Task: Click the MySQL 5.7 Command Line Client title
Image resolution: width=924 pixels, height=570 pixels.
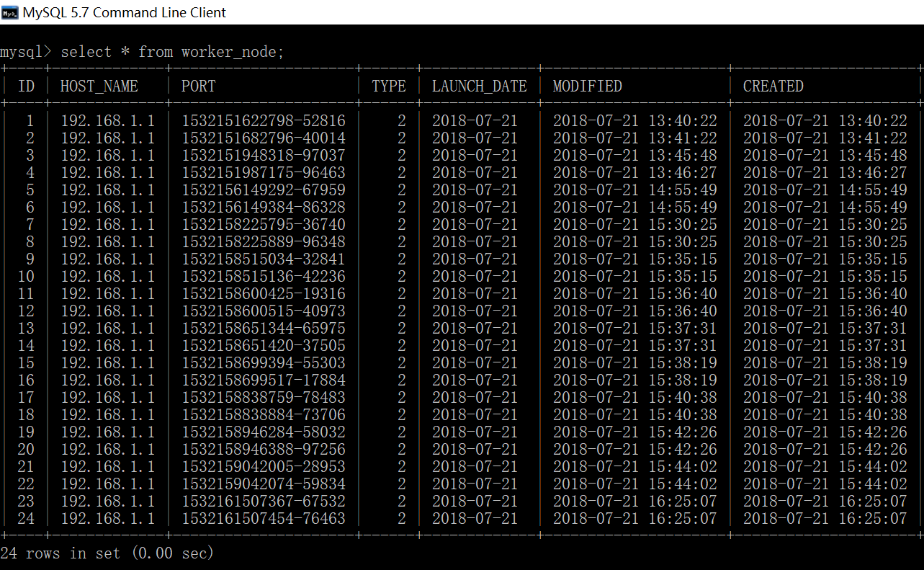Action: (x=125, y=12)
